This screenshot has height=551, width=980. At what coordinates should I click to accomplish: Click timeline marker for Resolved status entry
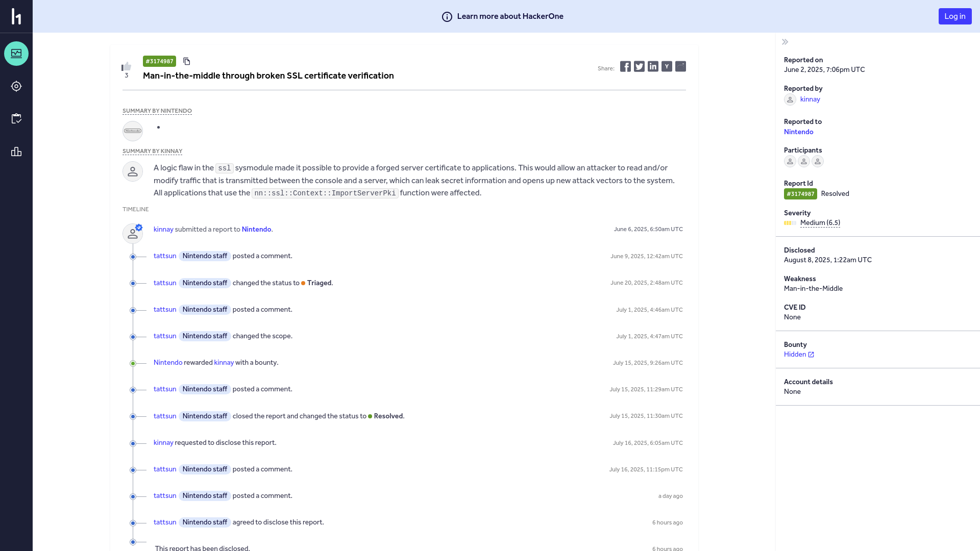click(x=133, y=417)
